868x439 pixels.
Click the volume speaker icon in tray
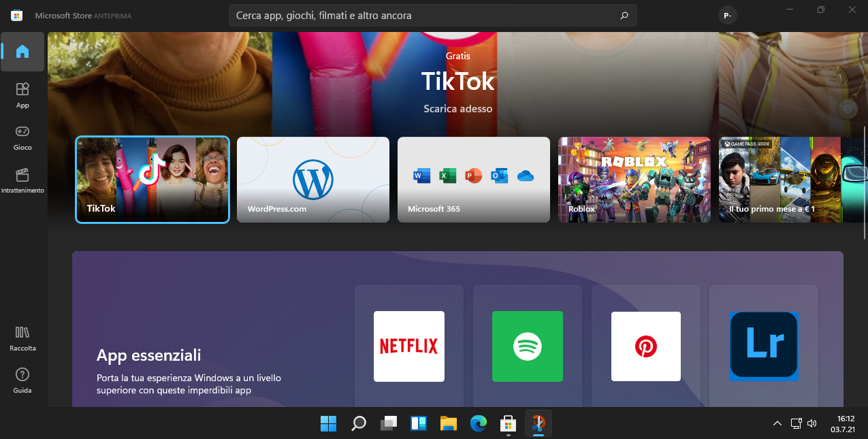[811, 423]
